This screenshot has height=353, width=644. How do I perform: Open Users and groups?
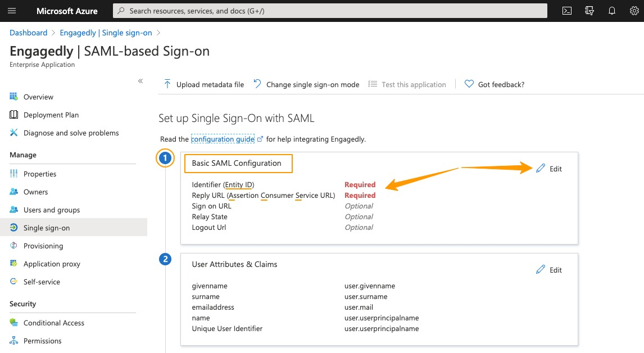click(52, 210)
